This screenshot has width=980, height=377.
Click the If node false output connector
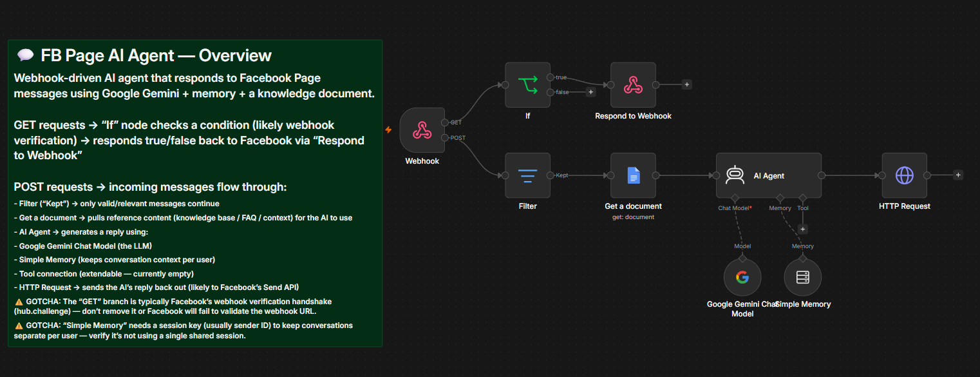551,92
